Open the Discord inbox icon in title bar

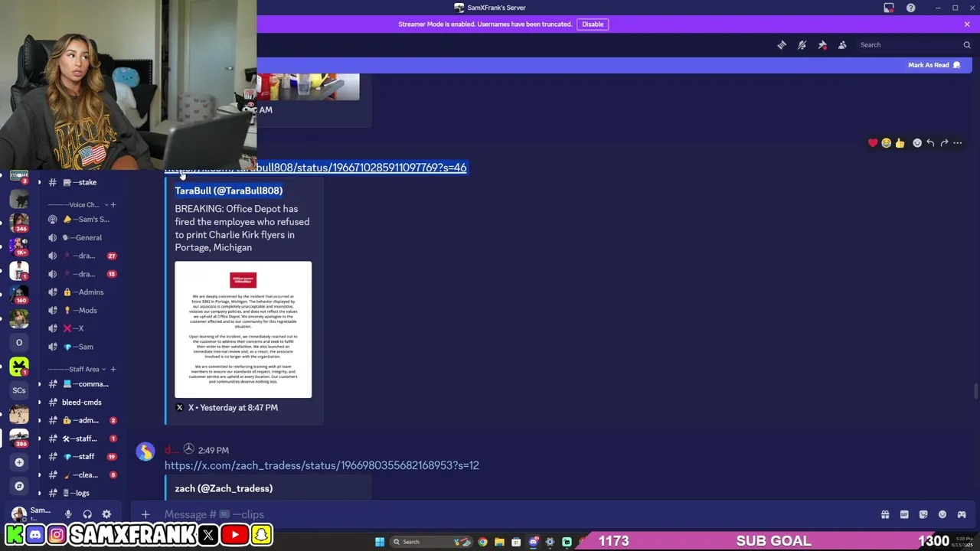889,8
